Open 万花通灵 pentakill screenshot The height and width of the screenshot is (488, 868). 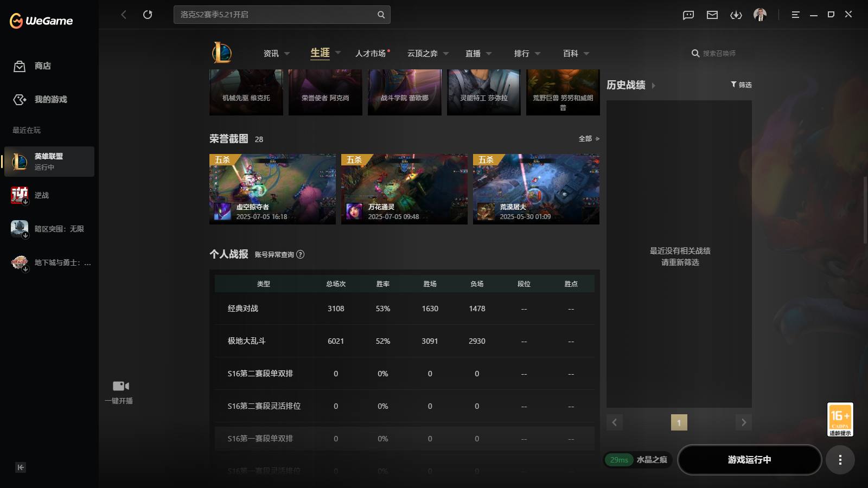404,189
